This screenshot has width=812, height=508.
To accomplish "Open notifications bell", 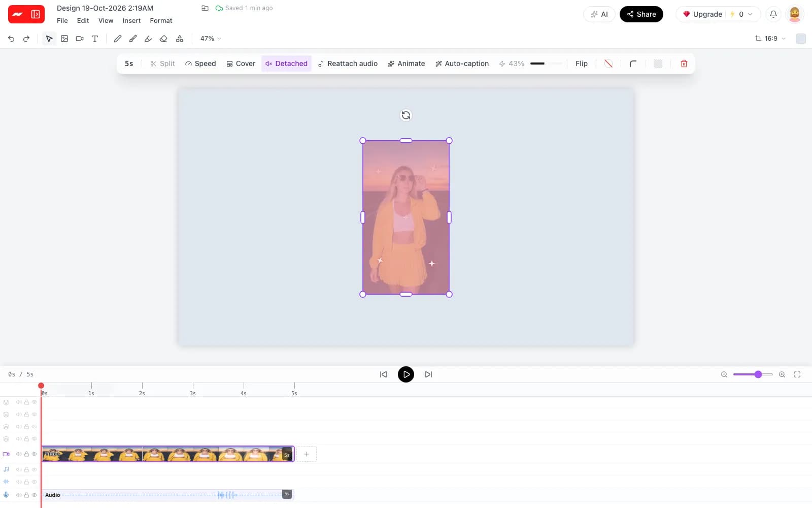I will pos(773,14).
